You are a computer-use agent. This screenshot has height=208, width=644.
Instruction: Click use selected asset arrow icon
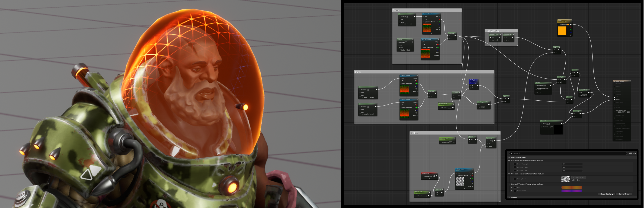click(574, 180)
